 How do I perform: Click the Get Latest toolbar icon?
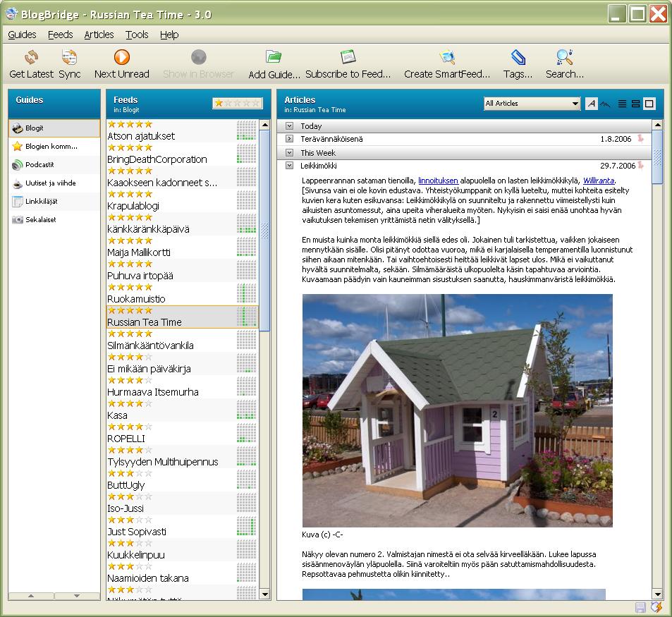click(31, 58)
